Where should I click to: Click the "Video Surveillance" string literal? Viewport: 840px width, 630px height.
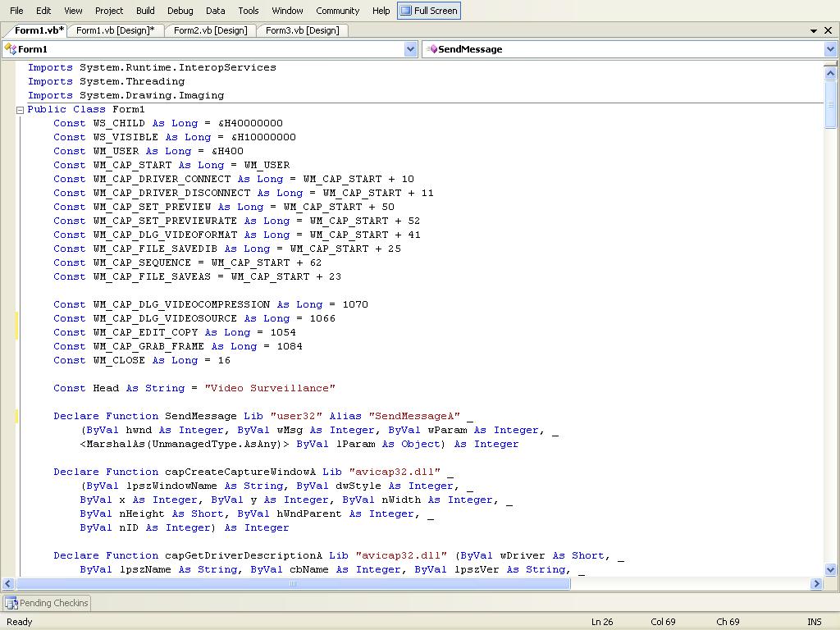pyautogui.click(x=270, y=388)
